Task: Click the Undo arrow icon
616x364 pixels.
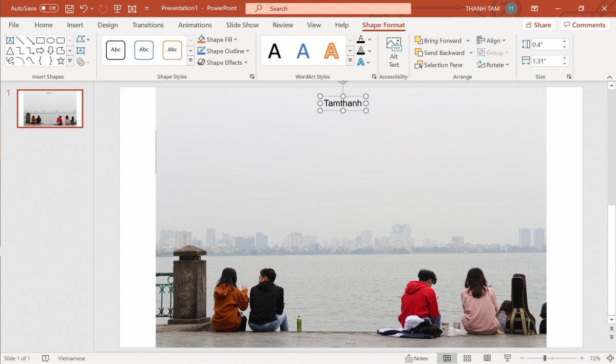Action: (x=84, y=9)
